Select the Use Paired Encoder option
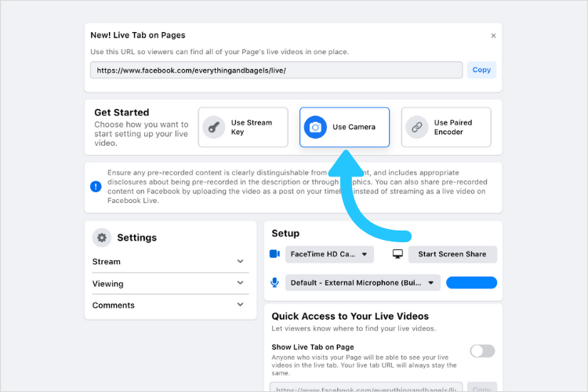This screenshot has width=588, height=392. pyautogui.click(x=446, y=127)
